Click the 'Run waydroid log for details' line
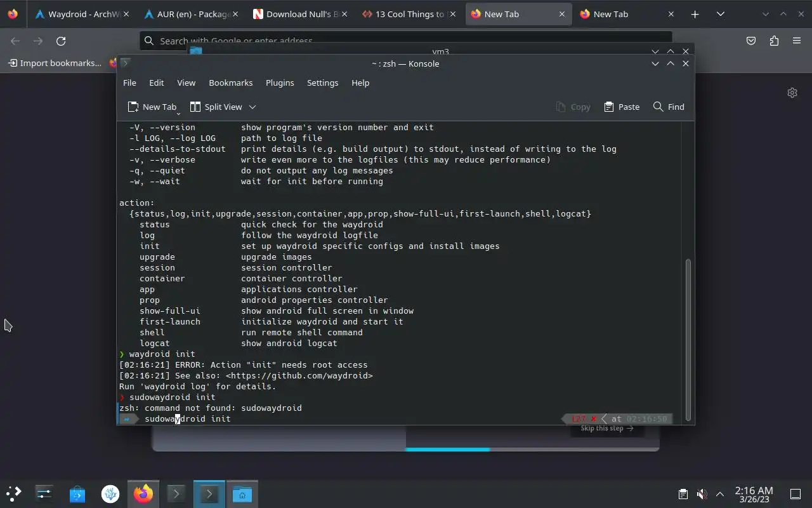 [198, 386]
